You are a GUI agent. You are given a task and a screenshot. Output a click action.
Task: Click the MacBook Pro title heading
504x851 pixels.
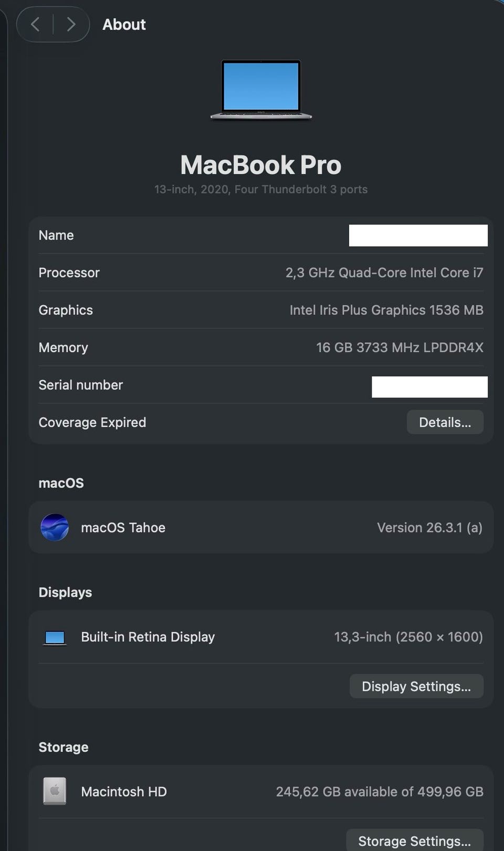click(261, 165)
